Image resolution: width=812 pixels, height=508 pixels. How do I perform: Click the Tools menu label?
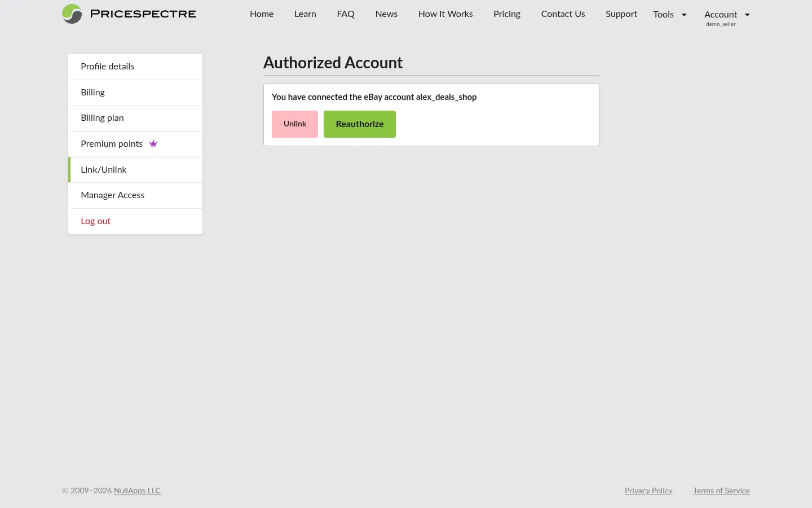pos(663,15)
